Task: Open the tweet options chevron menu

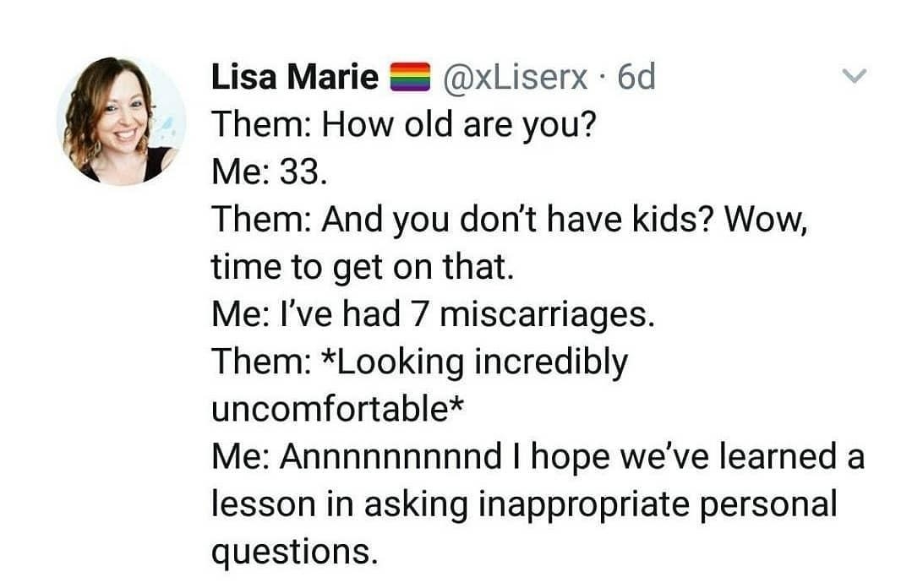Action: tap(855, 77)
